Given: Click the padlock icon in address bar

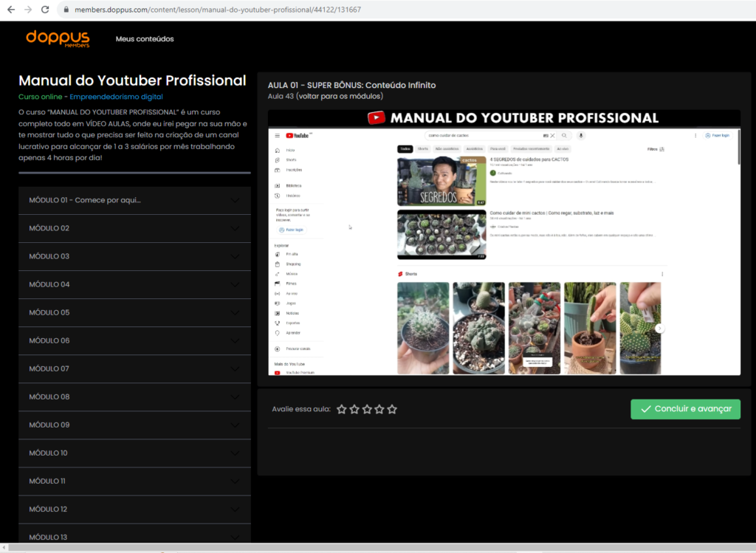Looking at the screenshot, I should (x=65, y=10).
